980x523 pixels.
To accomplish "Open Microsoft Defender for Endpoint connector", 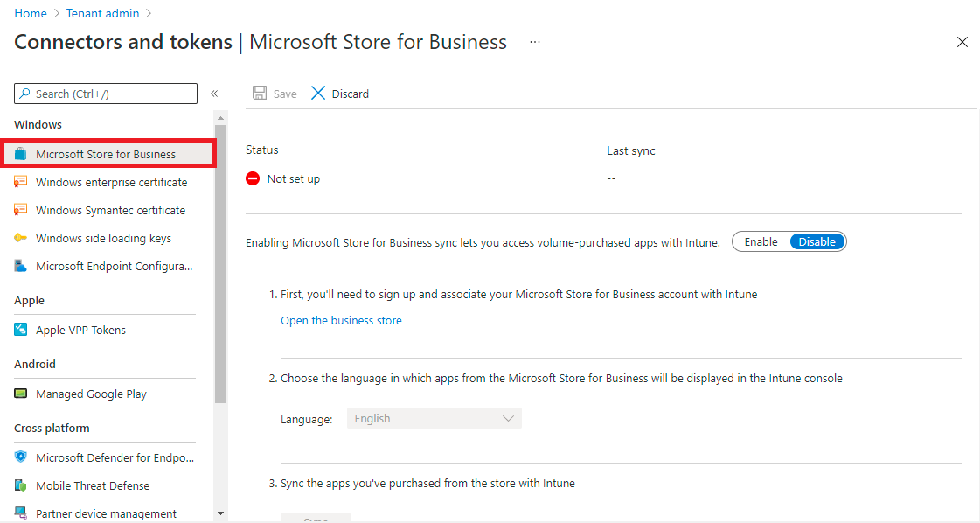I will tap(115, 457).
